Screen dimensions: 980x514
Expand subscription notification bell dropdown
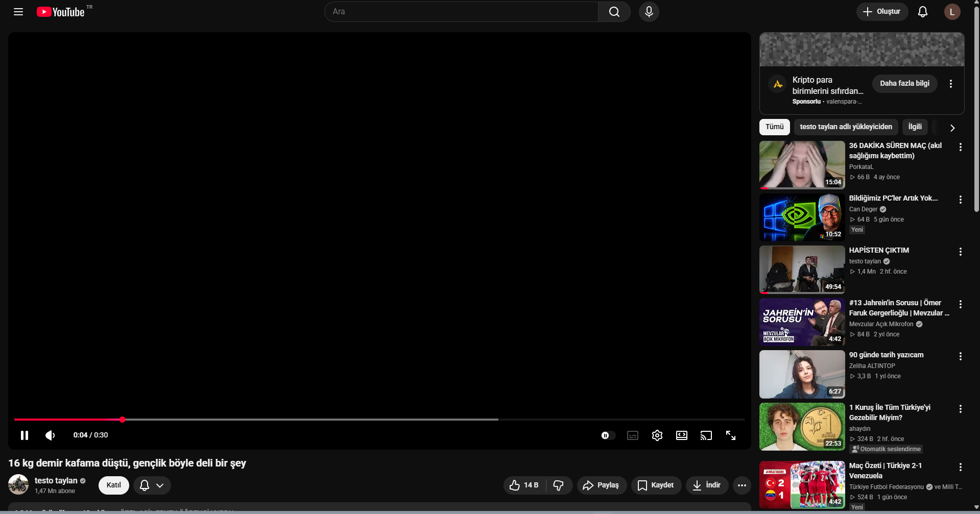(x=152, y=485)
